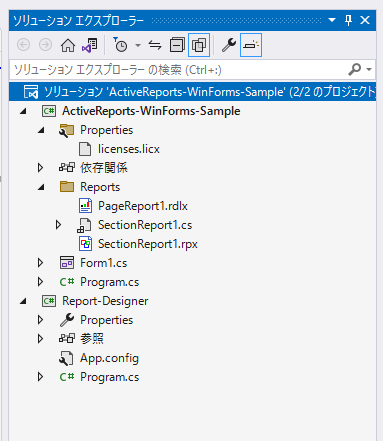Screen dimensions: 383x441
Task: Click the Form1.cs form icon
Action: click(67, 263)
